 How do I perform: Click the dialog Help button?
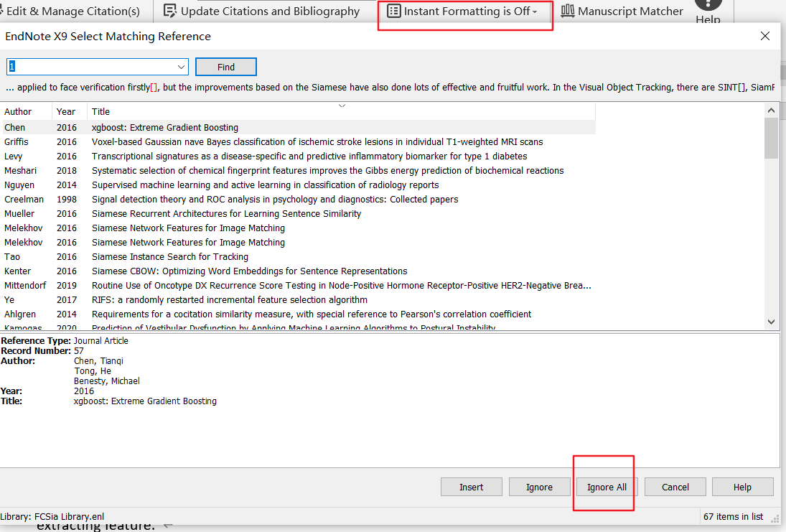(742, 487)
